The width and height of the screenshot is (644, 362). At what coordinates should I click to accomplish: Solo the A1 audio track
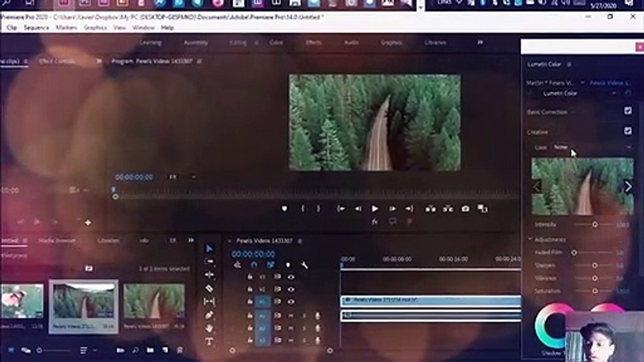coord(304,315)
